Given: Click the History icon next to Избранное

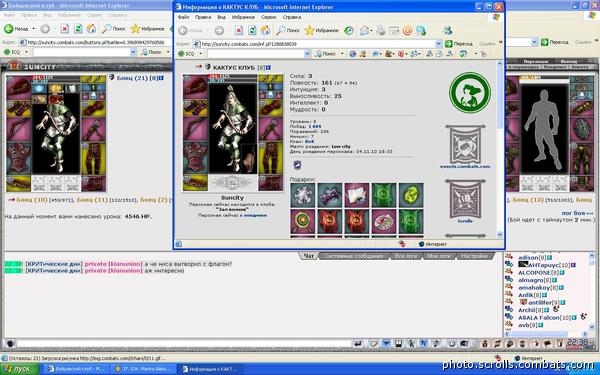Looking at the screenshot, I should 349,30.
